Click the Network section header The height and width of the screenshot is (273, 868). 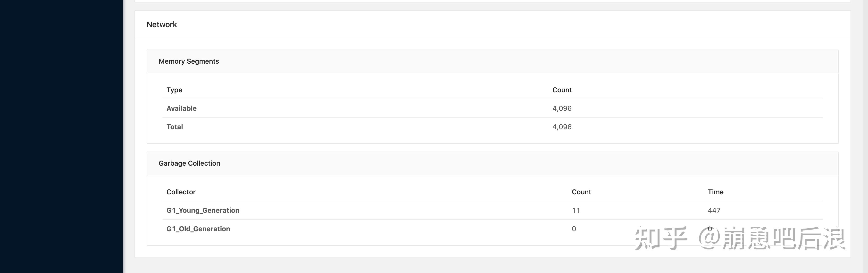click(161, 24)
